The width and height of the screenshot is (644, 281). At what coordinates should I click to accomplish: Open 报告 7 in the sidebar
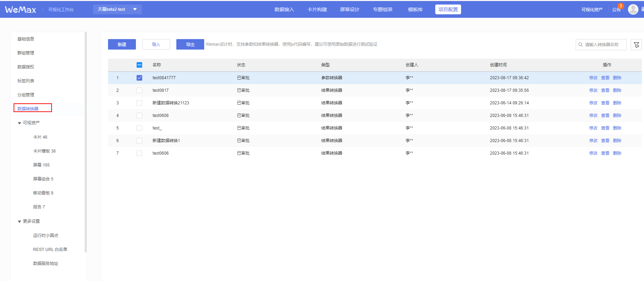pos(39,207)
